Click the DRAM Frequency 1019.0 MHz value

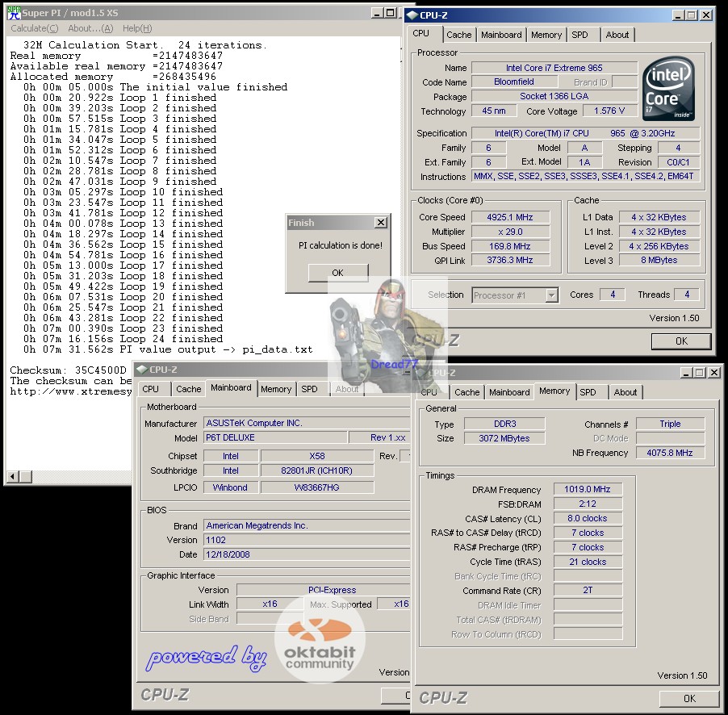point(588,489)
